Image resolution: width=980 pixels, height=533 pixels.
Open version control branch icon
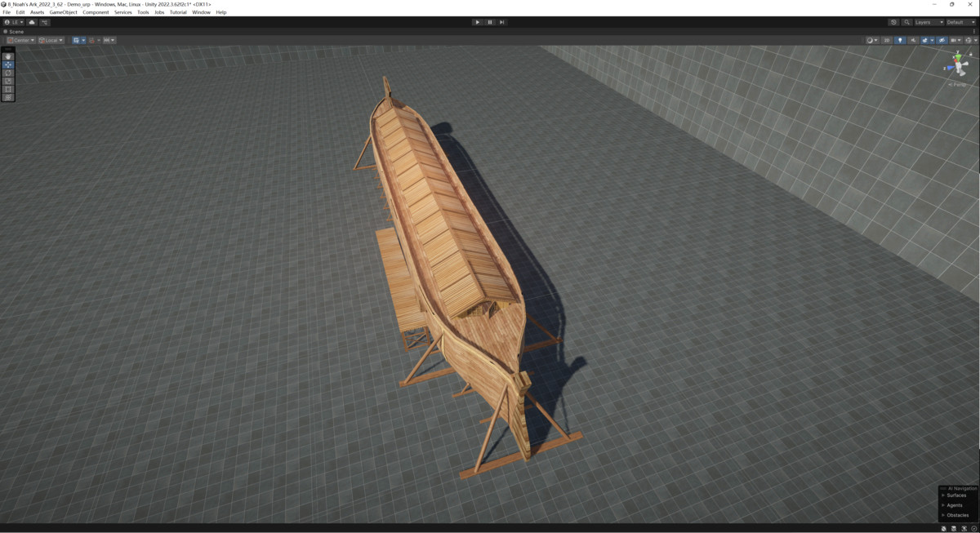pyautogui.click(x=45, y=22)
